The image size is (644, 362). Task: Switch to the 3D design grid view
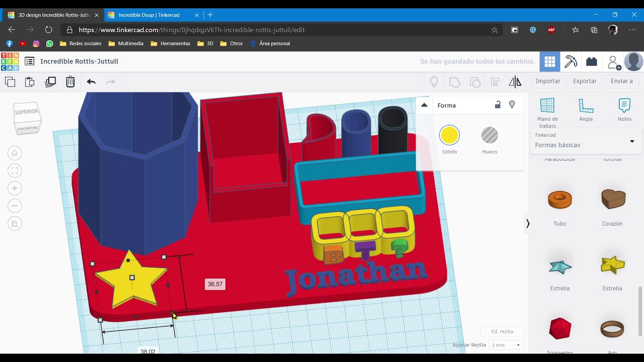(550, 61)
